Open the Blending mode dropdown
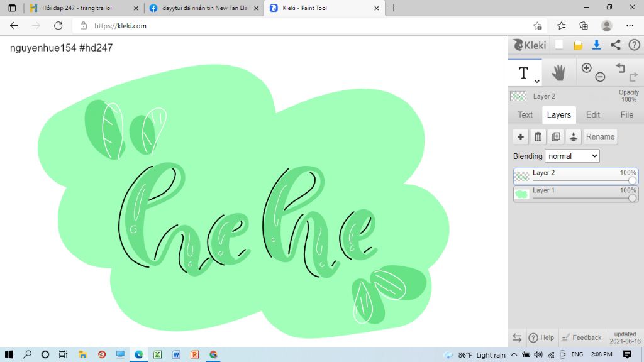 pos(572,156)
